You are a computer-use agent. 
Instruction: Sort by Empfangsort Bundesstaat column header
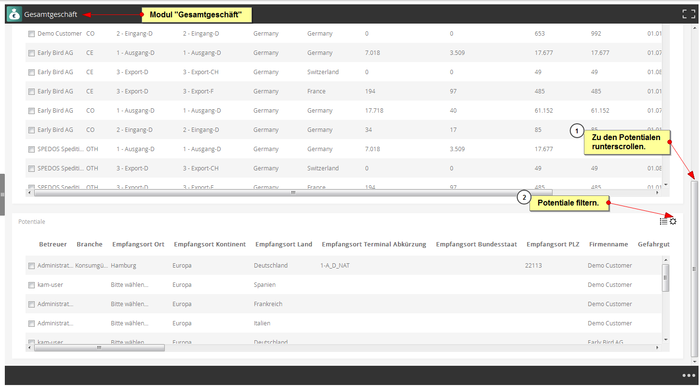(476, 244)
